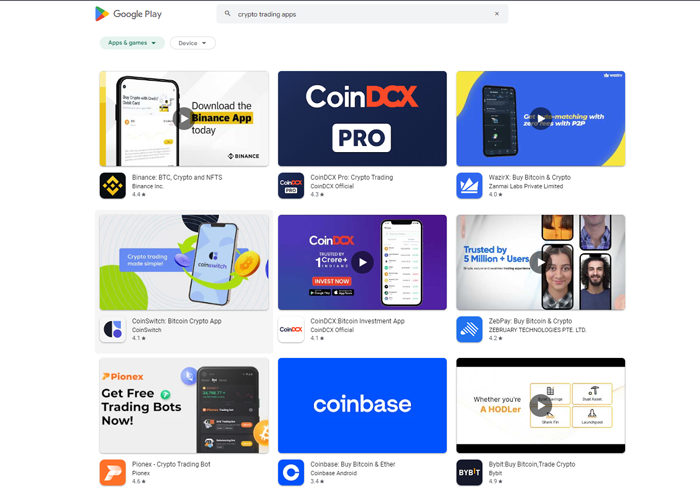This screenshot has width=700, height=496.
Task: Expand the Apps & games filter
Action: point(132,43)
